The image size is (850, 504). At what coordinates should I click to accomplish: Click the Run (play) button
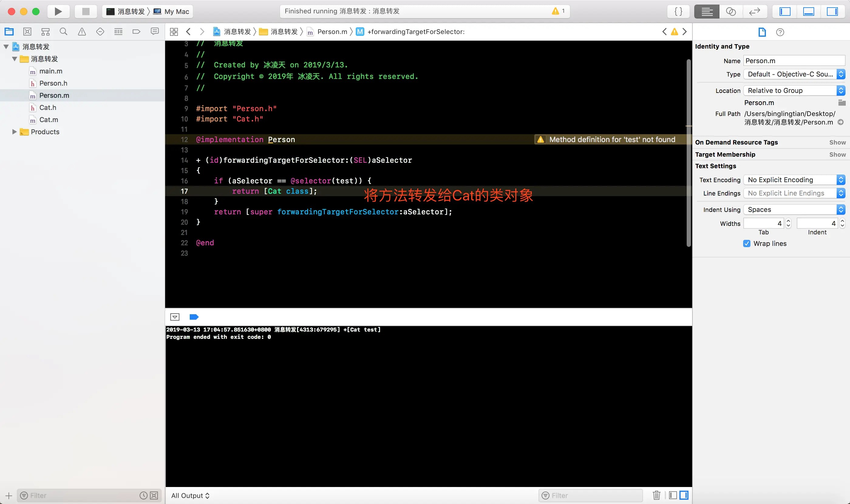point(58,11)
